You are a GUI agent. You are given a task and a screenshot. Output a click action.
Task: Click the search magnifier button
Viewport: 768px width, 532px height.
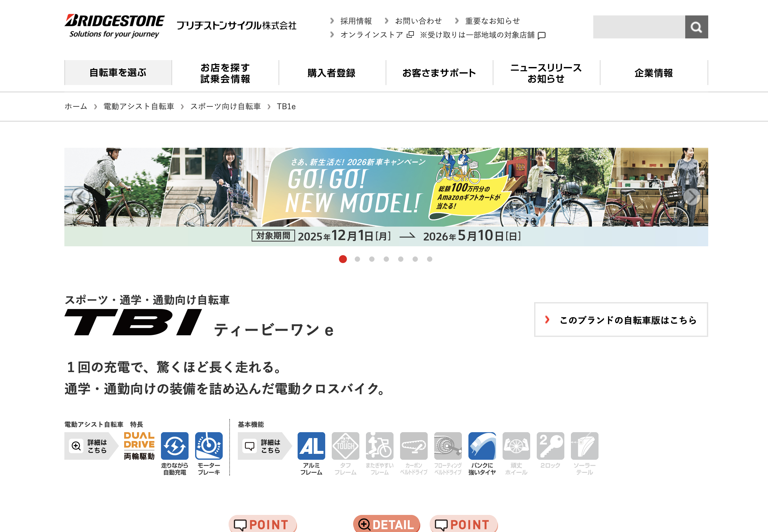click(x=696, y=27)
